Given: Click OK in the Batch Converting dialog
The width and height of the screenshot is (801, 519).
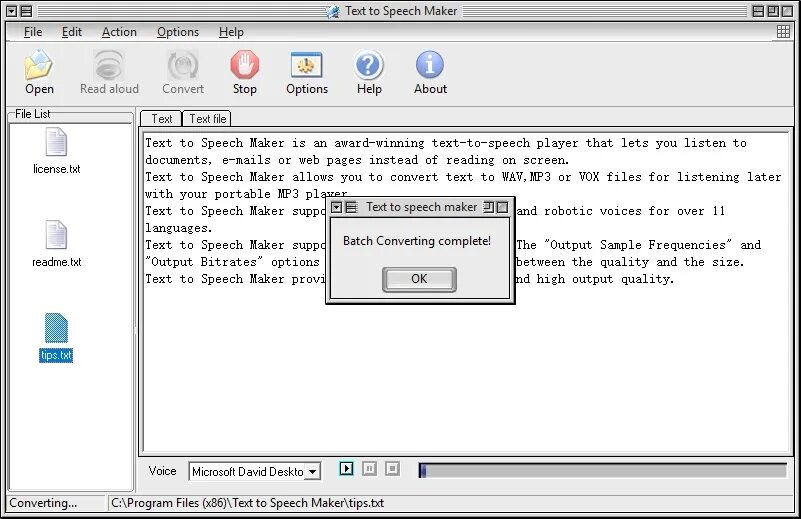Looking at the screenshot, I should pyautogui.click(x=419, y=279).
